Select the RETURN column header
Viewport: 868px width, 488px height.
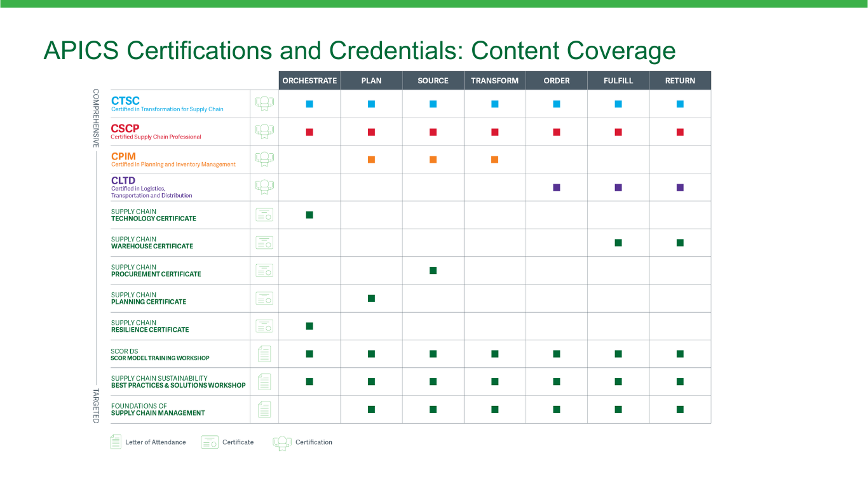(680, 81)
